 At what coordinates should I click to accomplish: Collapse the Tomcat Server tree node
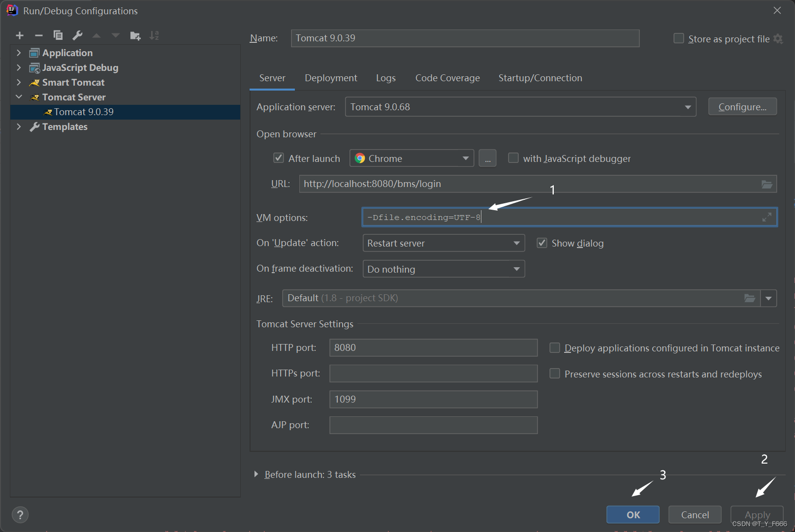point(19,97)
